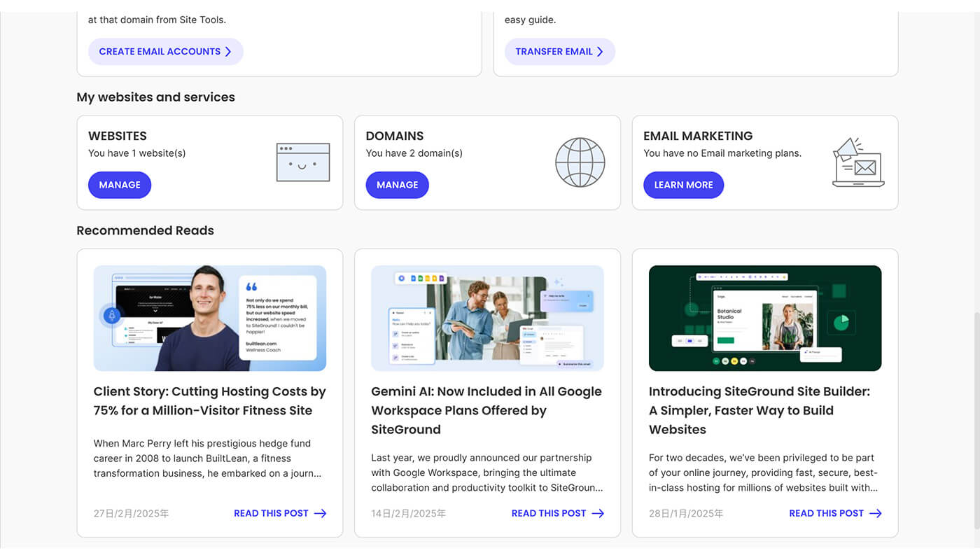Open the Gemini AI article thumbnail image
This screenshot has height=560, width=980.
coord(487,318)
